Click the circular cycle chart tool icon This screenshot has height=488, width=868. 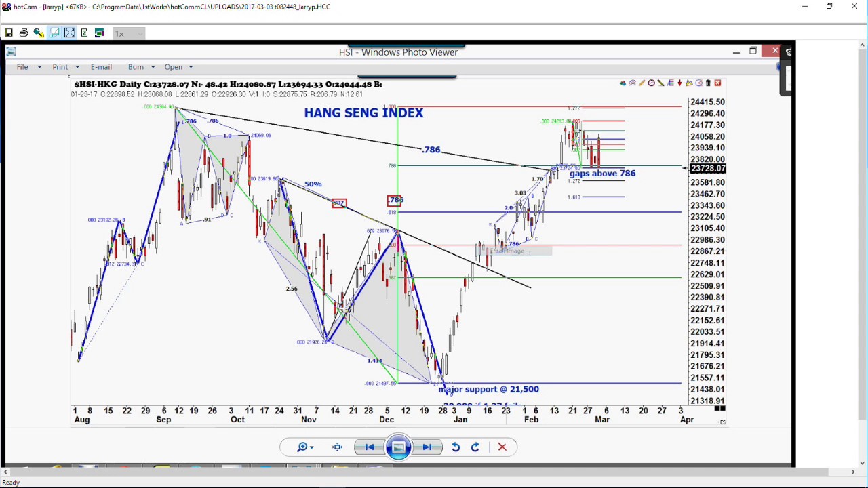pyautogui.click(x=651, y=83)
